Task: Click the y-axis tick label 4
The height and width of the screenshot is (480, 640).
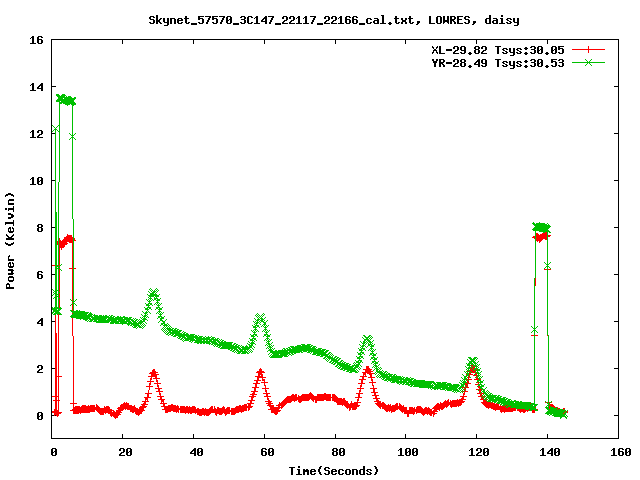Action: (x=40, y=322)
